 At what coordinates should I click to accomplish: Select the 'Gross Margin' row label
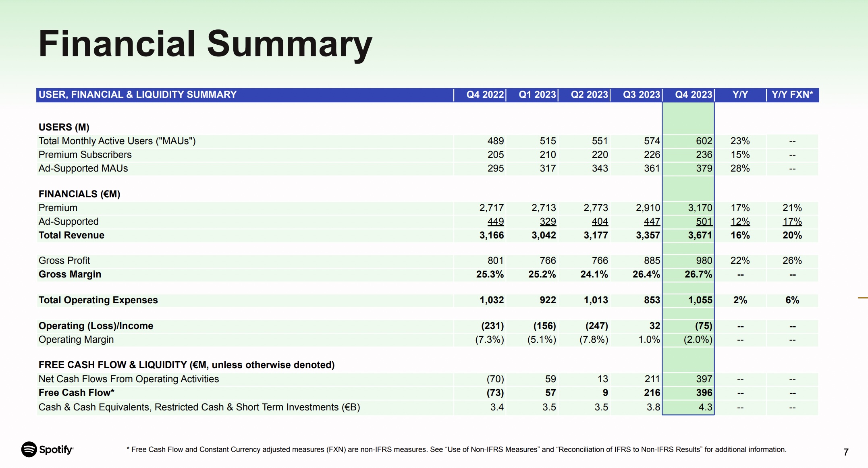click(x=70, y=274)
